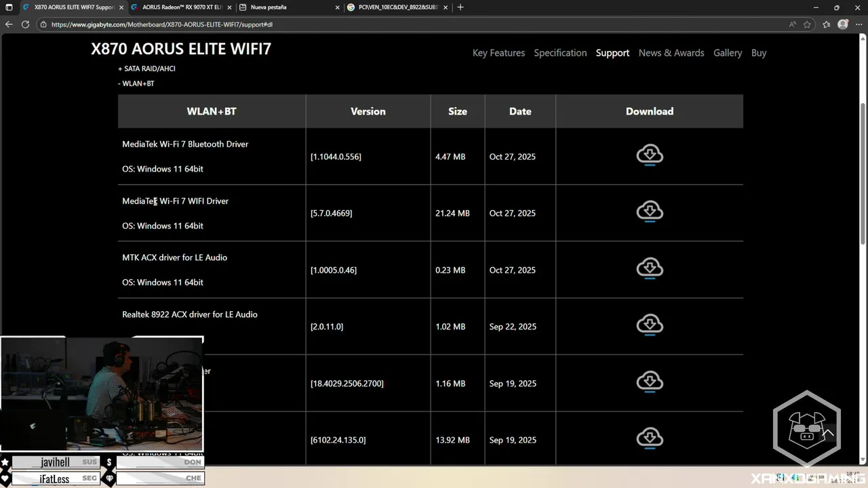Select date Sep 22, 2025
Image resolution: width=868 pixels, height=488 pixels.
[513, 327]
